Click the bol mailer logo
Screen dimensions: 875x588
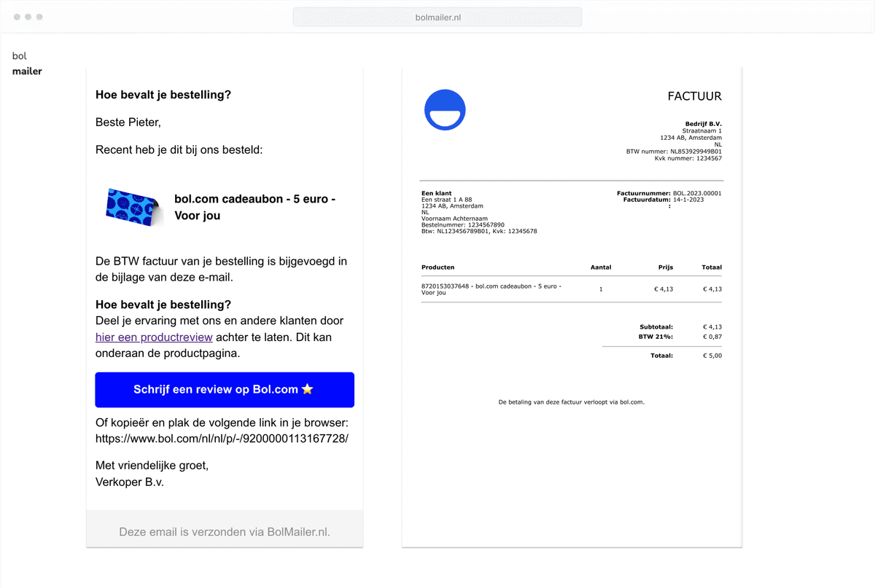26,63
